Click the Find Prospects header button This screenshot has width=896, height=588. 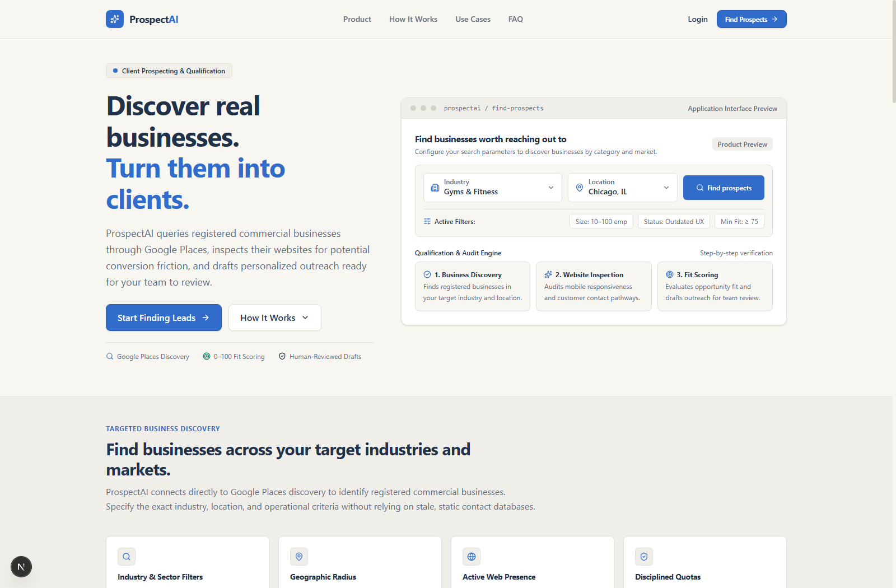[752, 19]
